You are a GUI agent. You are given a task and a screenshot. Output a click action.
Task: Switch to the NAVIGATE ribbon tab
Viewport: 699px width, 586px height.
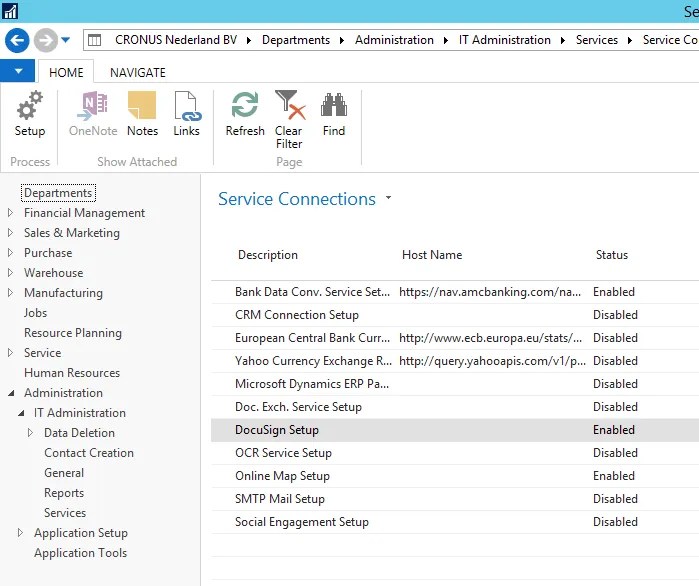[138, 72]
